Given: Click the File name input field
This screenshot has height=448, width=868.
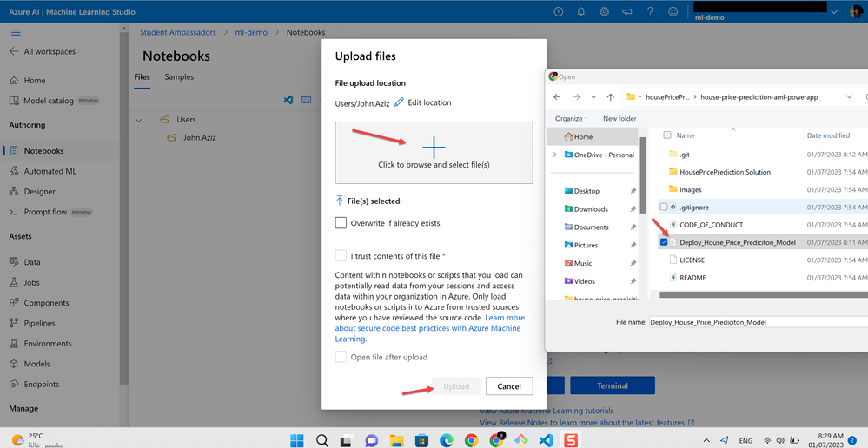Looking at the screenshot, I should coord(759,321).
